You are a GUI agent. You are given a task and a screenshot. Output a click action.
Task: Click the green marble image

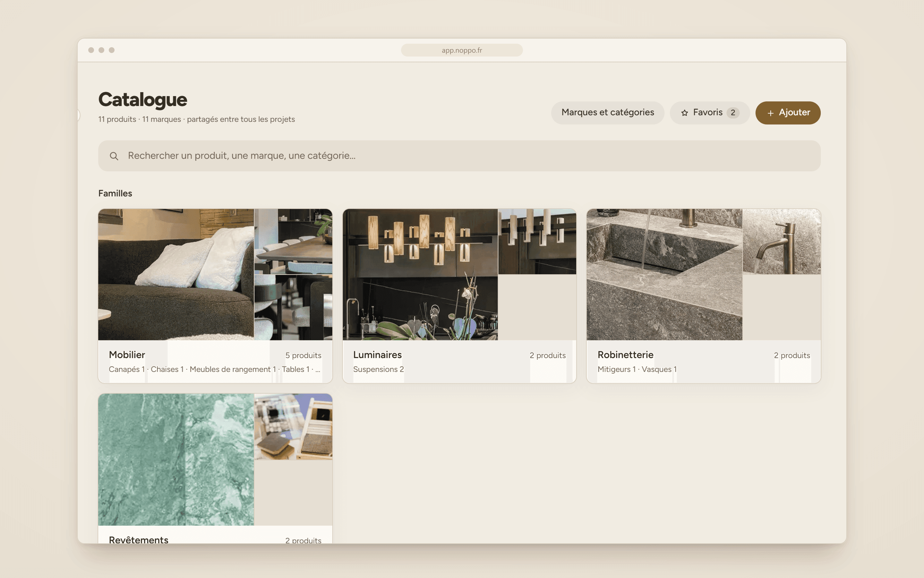pyautogui.click(x=176, y=460)
